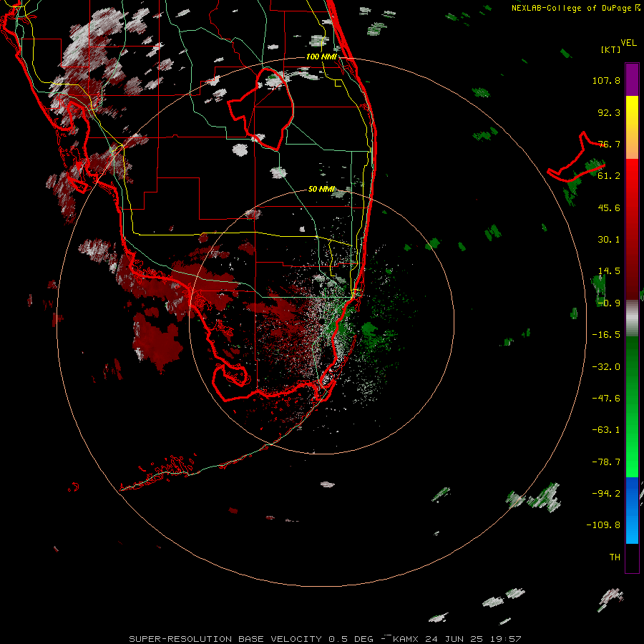Click the KAMX station identifier in footer
The height and width of the screenshot is (644, 644).
pyautogui.click(x=406, y=639)
